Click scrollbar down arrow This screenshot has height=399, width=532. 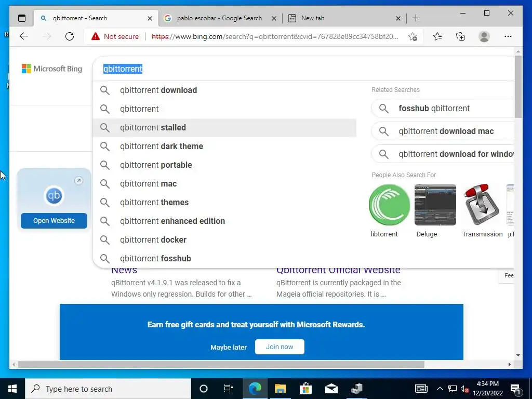click(x=518, y=355)
